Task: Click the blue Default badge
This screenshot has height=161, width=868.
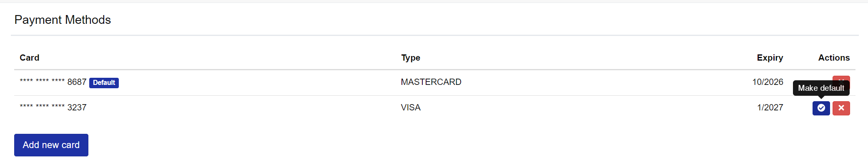Action: point(104,83)
